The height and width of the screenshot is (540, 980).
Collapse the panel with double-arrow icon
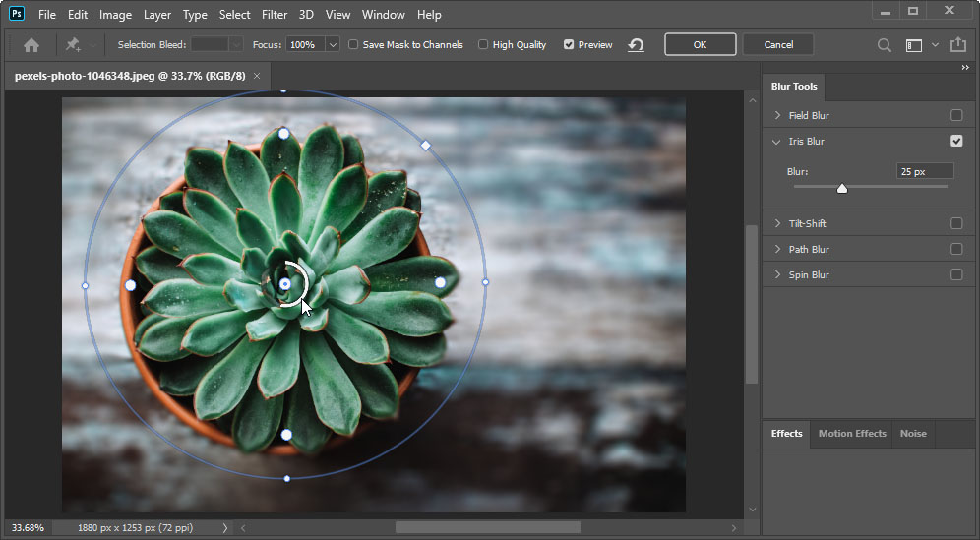(x=965, y=68)
